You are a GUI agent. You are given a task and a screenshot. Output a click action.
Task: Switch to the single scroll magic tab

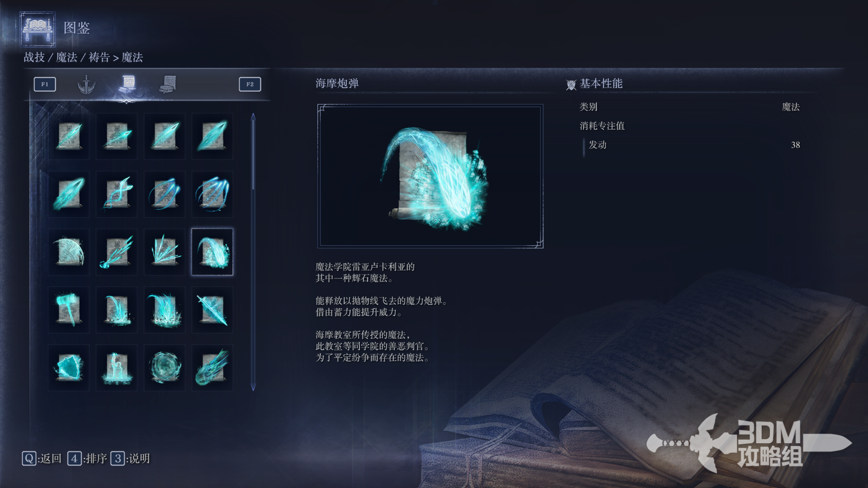point(128,84)
